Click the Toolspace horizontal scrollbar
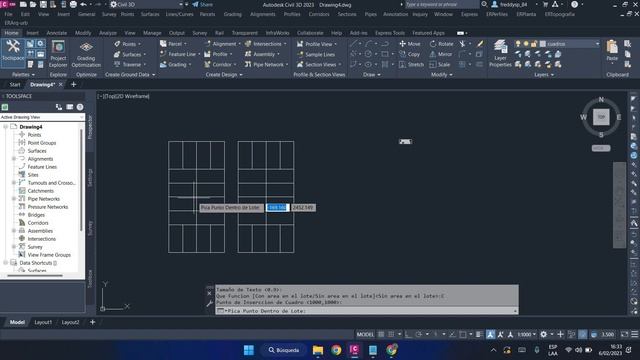Image resolution: width=640 pixels, height=360 pixels. 35,276
